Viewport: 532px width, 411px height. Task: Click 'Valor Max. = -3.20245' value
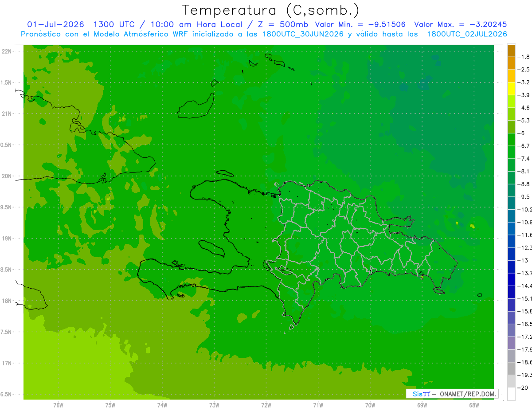coord(460,24)
